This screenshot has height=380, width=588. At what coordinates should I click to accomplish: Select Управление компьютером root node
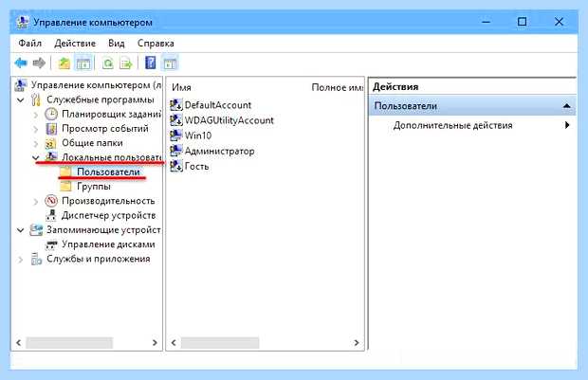click(96, 85)
